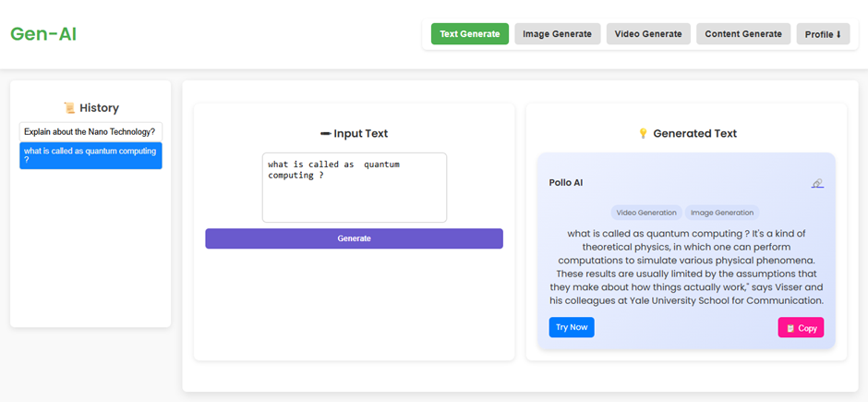Image resolution: width=868 pixels, height=402 pixels.
Task: Switch to the Text Generate tab
Action: (469, 34)
